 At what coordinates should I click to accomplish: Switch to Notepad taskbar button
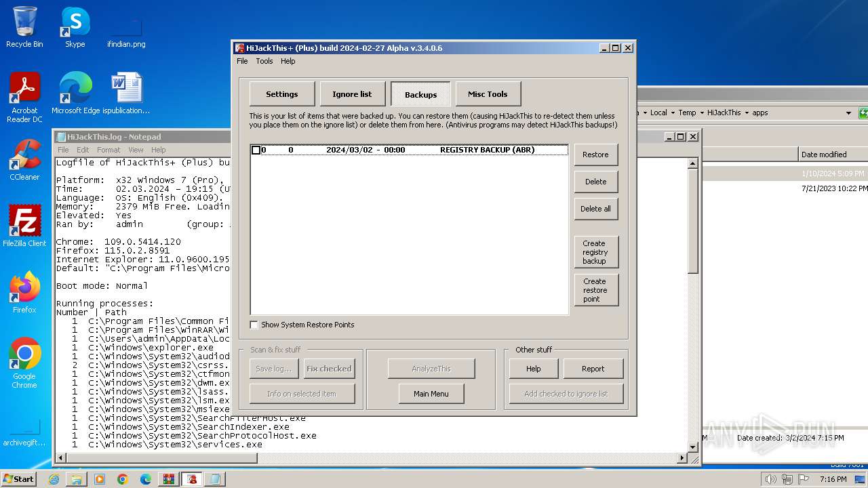215,479
